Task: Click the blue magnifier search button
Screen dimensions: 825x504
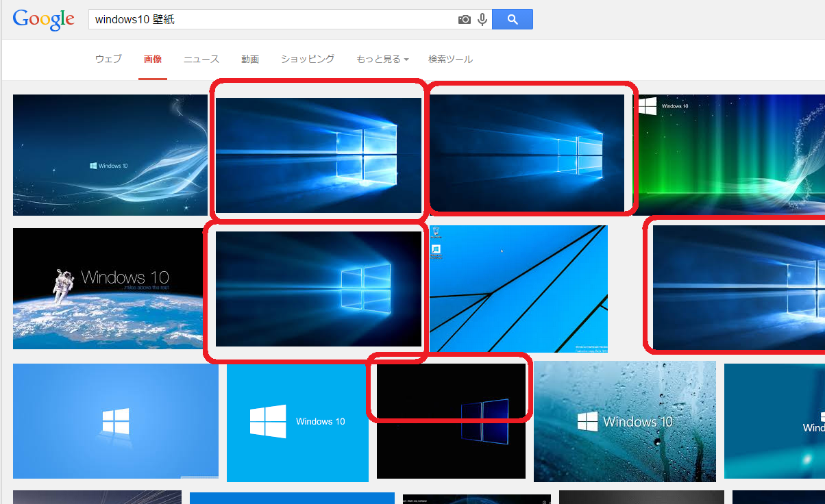Action: pyautogui.click(x=513, y=19)
